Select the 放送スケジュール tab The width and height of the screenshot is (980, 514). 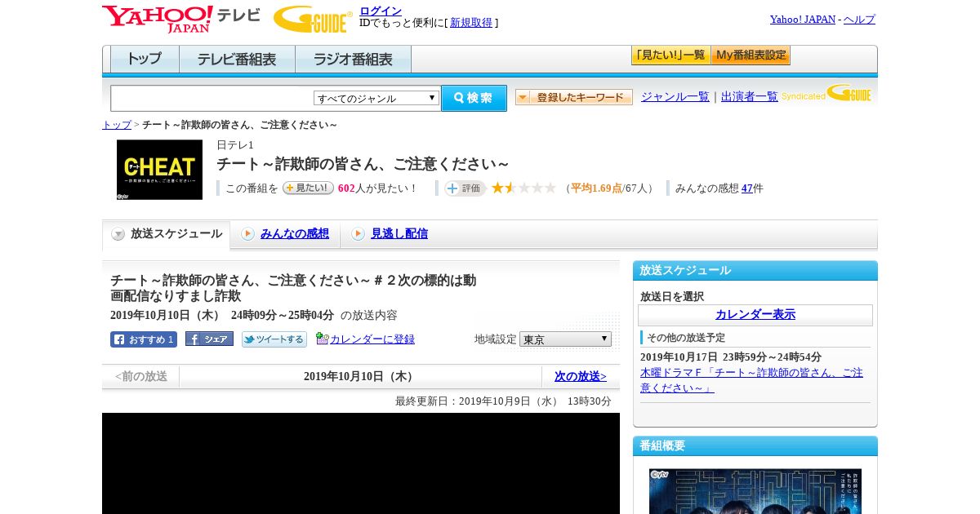click(167, 234)
